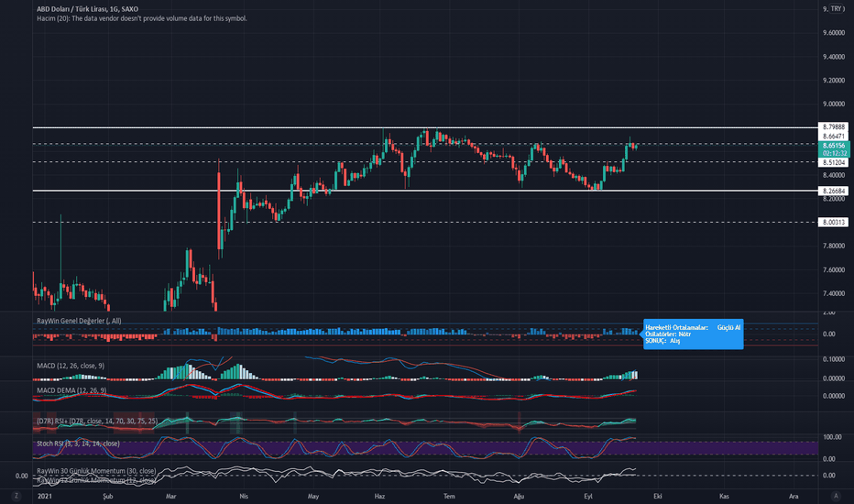Click the Z timezone icon in bottom-left corner

16,496
